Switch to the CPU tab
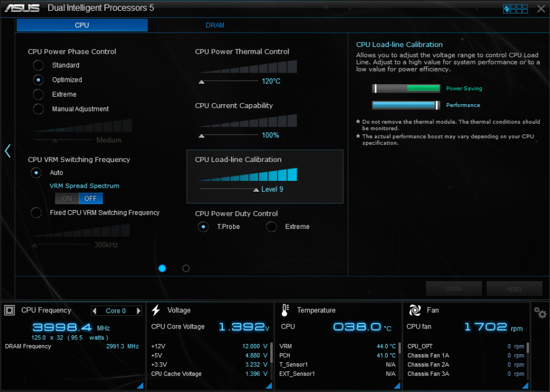This screenshot has width=550, height=392. point(82,25)
